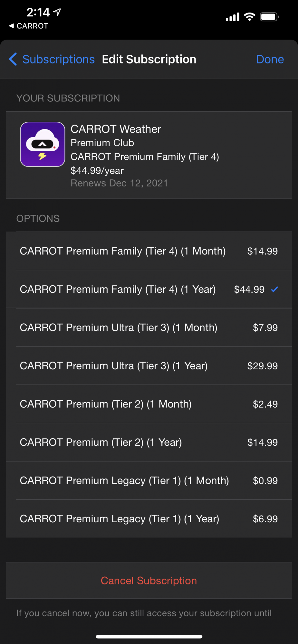
Task: Choose Premium Ultra Tier 3 monthly option
Action: click(149, 327)
